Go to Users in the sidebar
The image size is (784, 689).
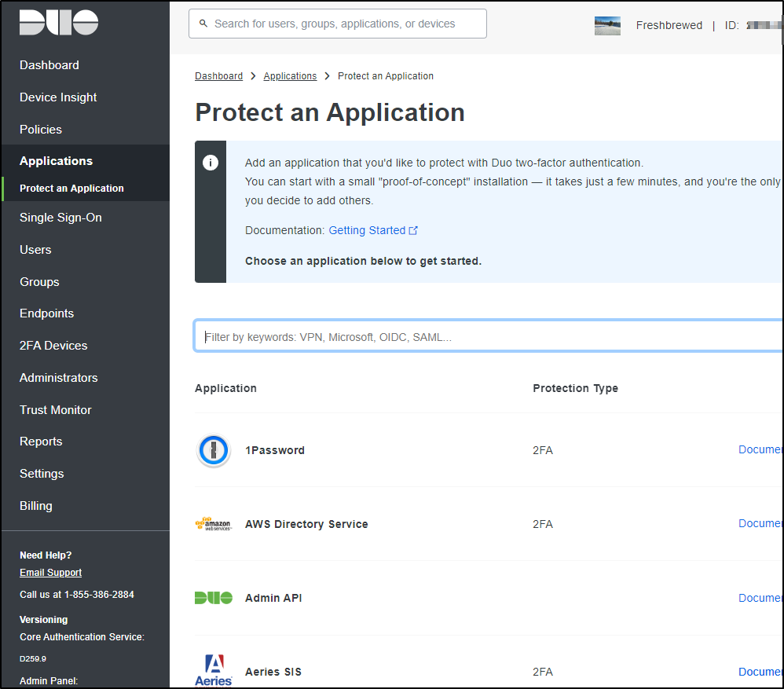point(35,250)
